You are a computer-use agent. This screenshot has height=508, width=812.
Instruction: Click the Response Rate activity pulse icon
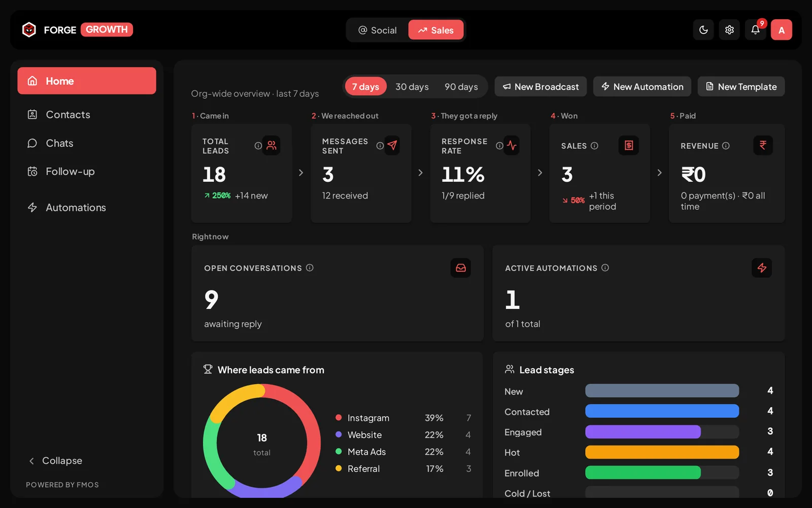512,145
